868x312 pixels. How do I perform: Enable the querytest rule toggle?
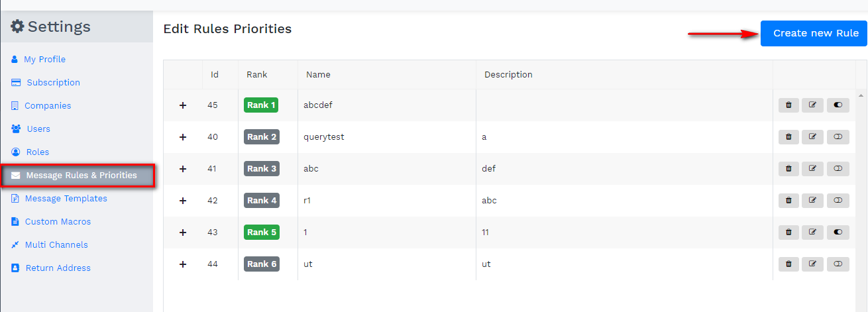tap(838, 137)
